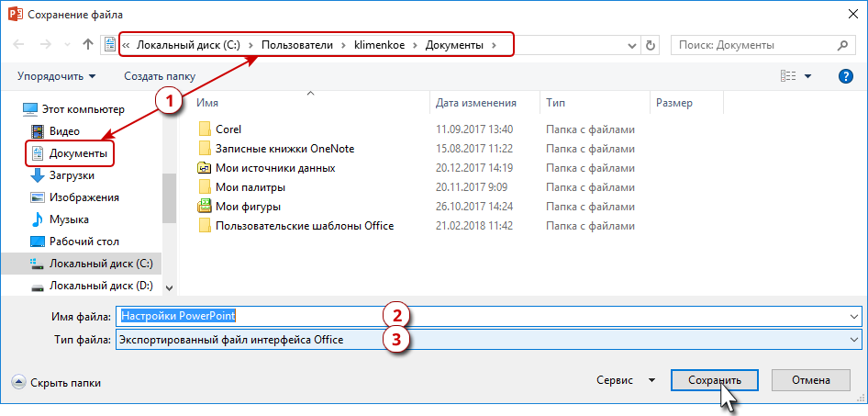
Task: Click the Изображения picture icon
Action: tap(37, 197)
